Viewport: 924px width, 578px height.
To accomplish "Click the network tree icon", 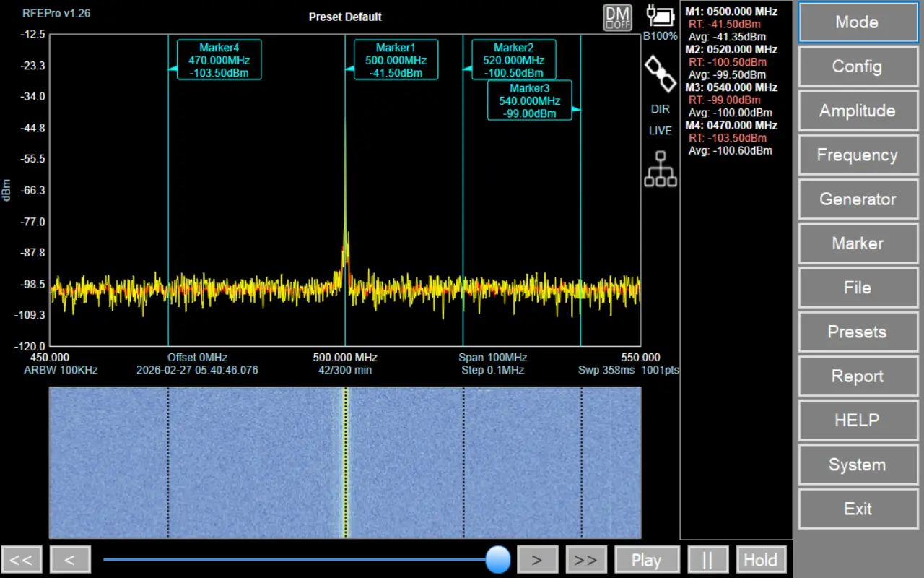I will coord(660,169).
